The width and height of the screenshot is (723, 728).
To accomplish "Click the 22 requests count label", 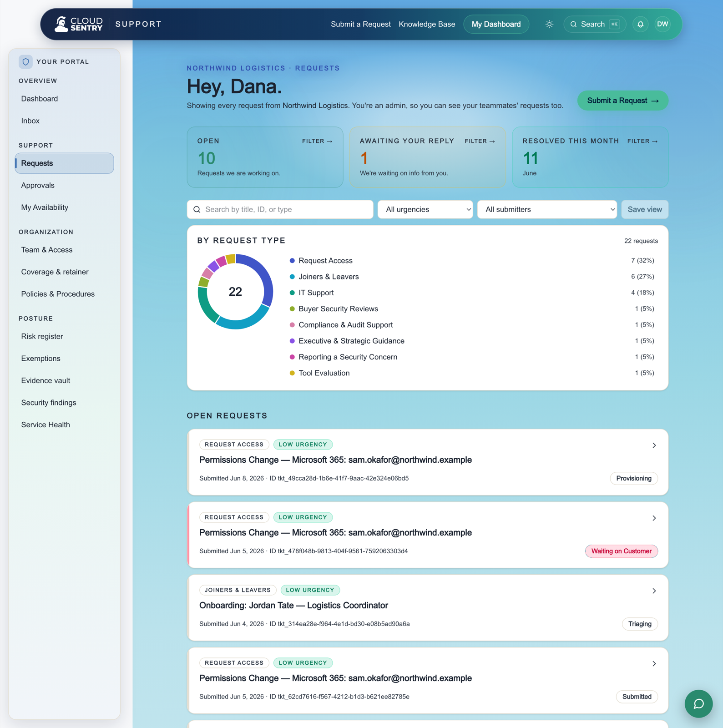I will [x=641, y=241].
